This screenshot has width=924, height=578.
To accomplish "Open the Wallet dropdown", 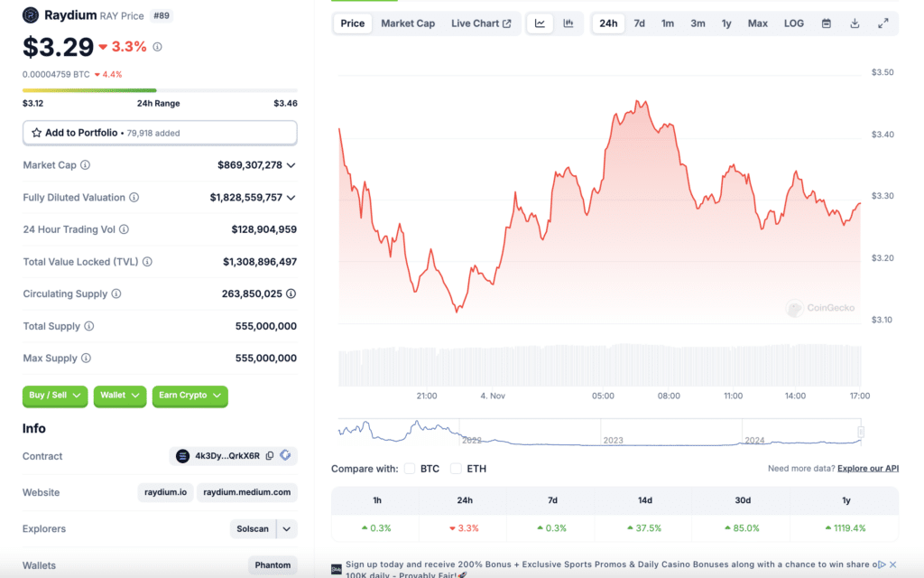I will pyautogui.click(x=120, y=396).
